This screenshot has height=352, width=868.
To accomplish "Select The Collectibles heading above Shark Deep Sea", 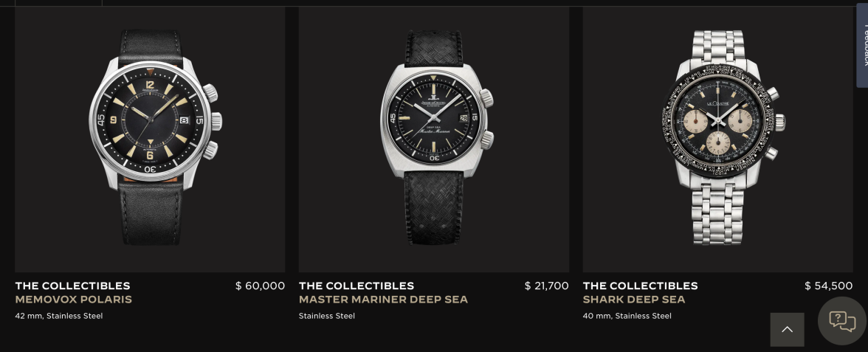I will coord(640,286).
